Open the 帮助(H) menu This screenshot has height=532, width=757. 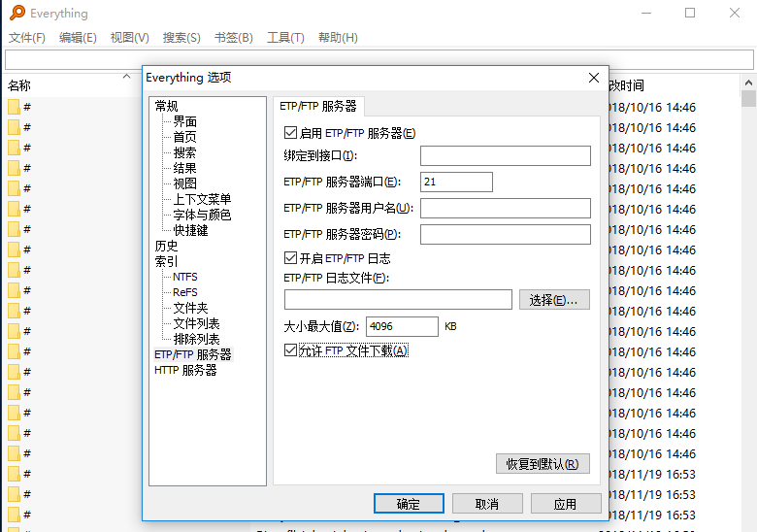click(x=338, y=38)
